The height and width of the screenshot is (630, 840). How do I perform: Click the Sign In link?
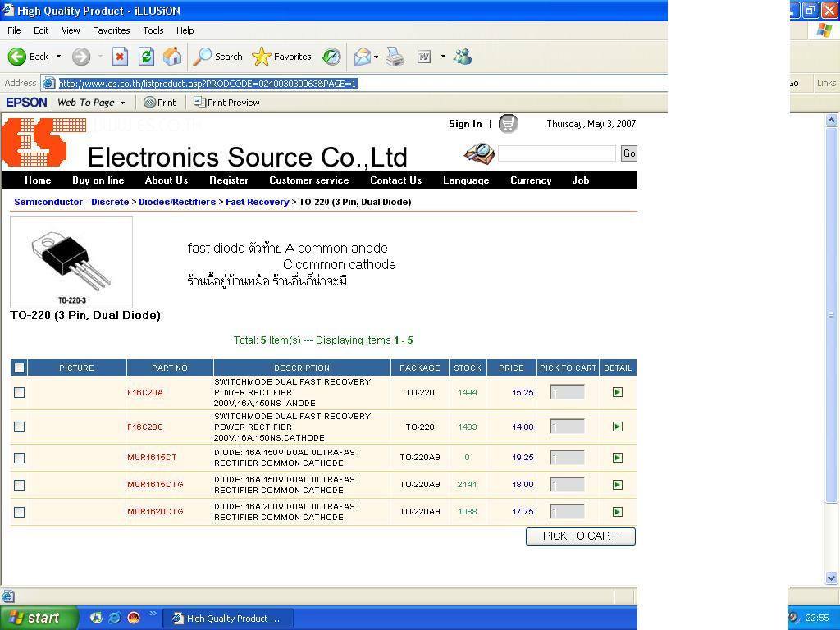click(x=465, y=124)
